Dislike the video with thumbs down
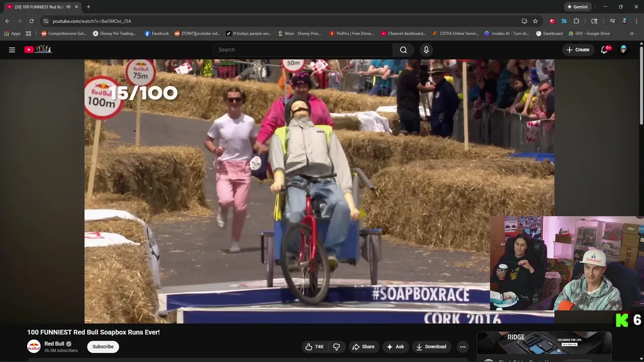Screen dimensions: 644x362 337,346
